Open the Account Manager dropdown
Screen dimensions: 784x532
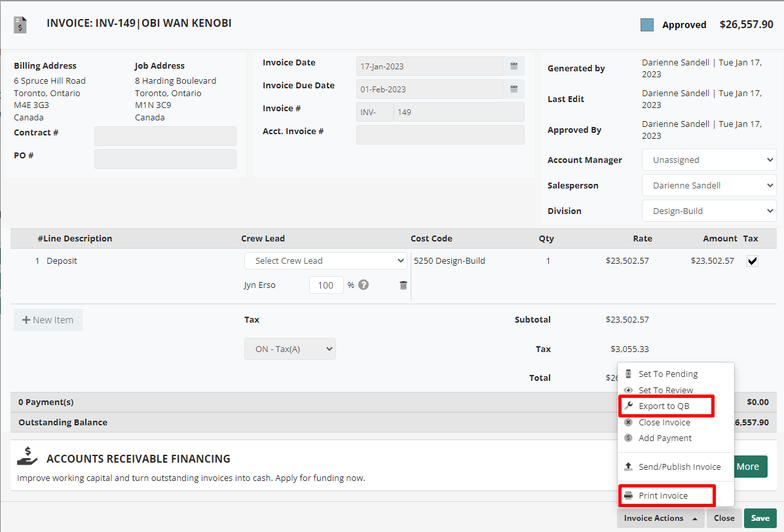(x=709, y=160)
